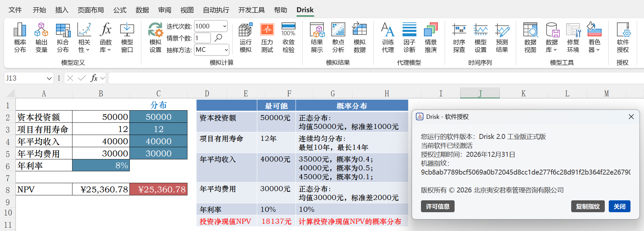The height and width of the screenshot is (231, 644).
Task: Open 预测结果 forecast results
Action: tap(502, 38)
